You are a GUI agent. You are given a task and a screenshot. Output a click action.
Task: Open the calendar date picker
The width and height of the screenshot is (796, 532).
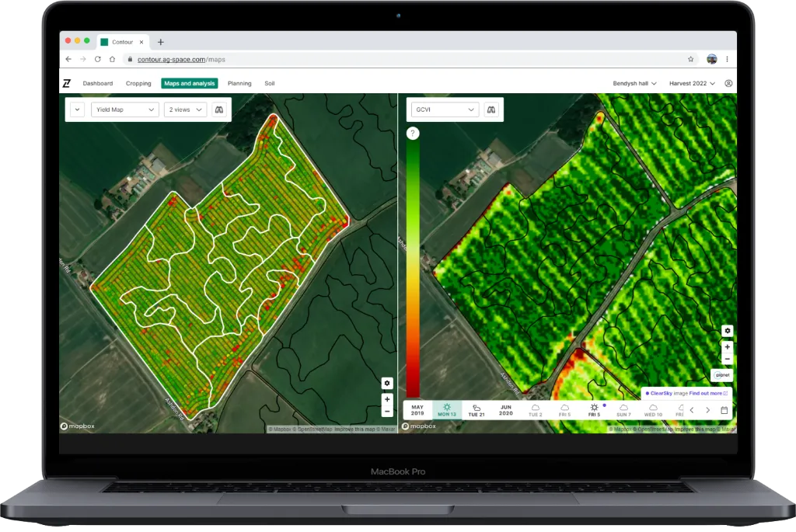[724, 410]
